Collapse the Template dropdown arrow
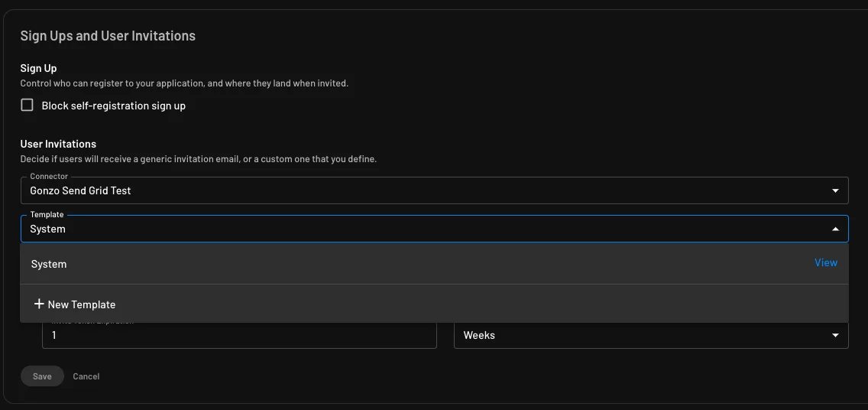868x410 pixels. pos(835,229)
